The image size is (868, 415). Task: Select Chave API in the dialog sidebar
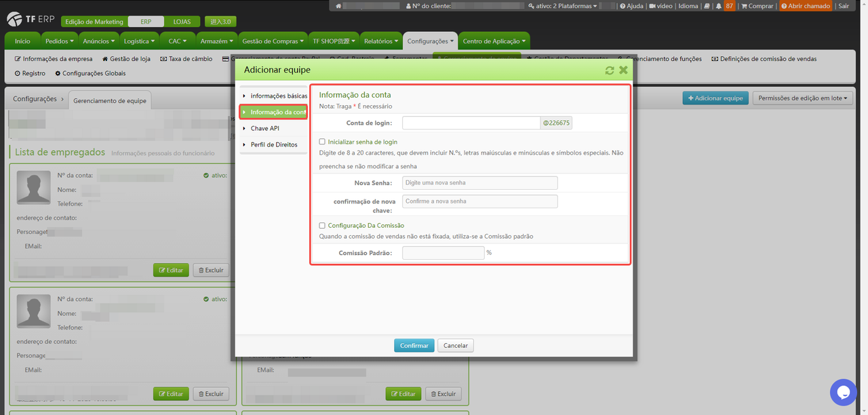pos(264,128)
